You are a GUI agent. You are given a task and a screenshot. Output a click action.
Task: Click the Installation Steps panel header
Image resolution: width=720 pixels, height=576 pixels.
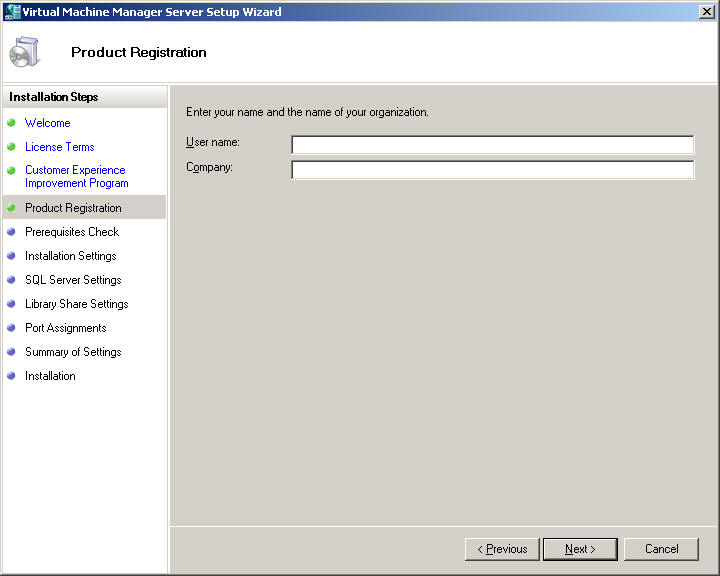coord(85,97)
